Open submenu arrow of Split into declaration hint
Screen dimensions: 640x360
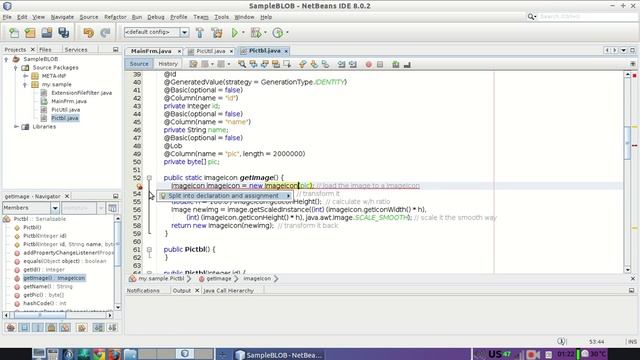coord(288,196)
